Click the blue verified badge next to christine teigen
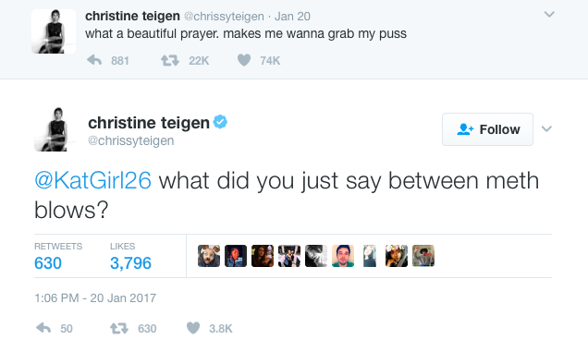Screen dimensions: 588x364 [x=220, y=122]
